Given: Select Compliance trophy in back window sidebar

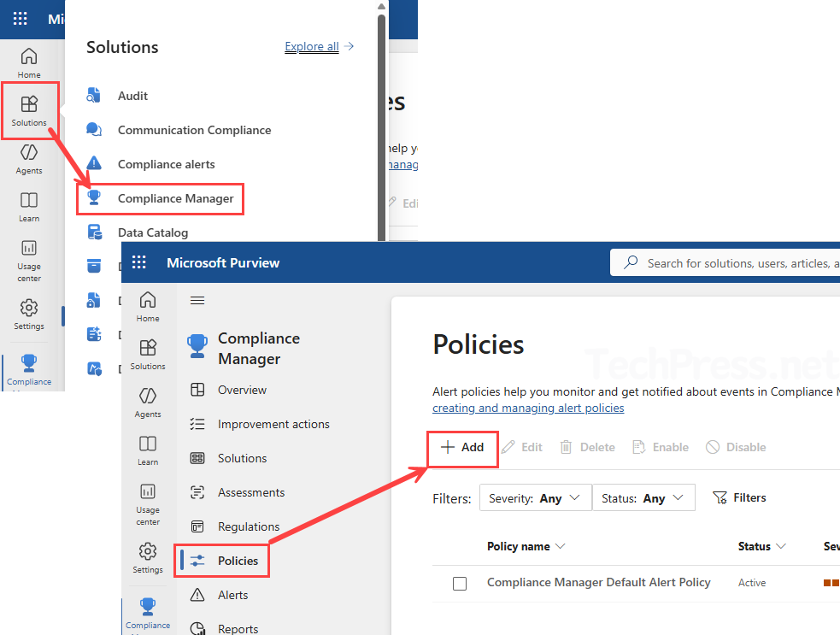Looking at the screenshot, I should point(29,370).
